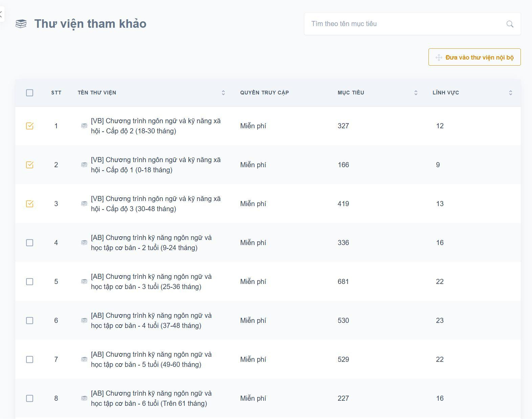Sort by the Tên thư viện column arrows

tap(223, 93)
